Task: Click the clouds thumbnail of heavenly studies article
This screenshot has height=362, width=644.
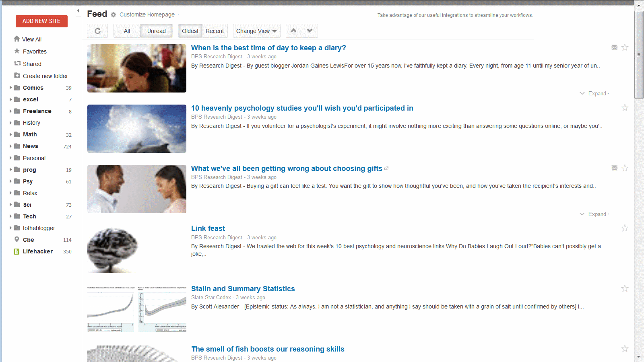Action: click(137, 129)
